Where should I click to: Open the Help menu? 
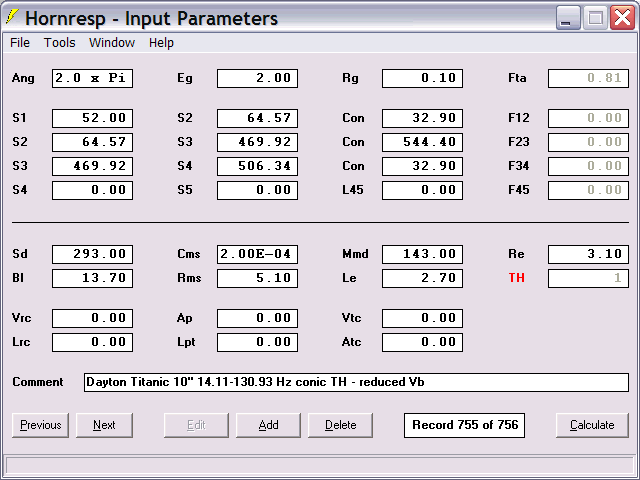161,42
